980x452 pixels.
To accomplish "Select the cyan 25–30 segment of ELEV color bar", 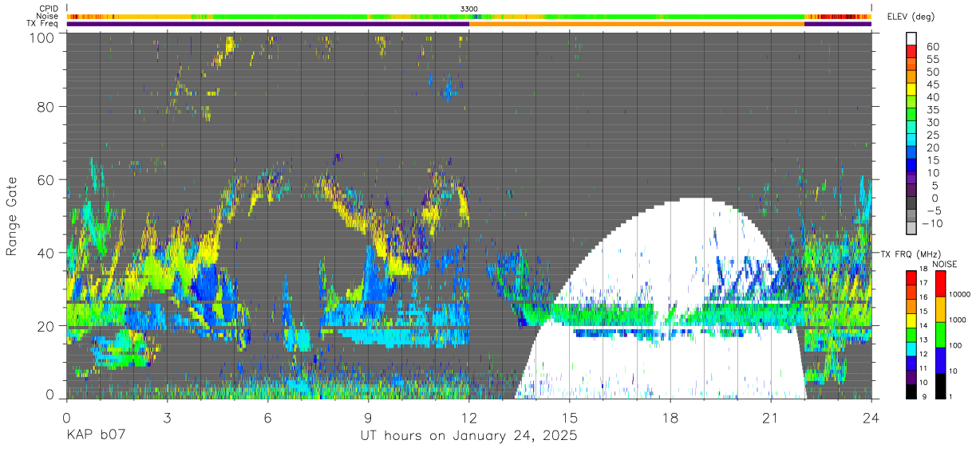I will [x=911, y=128].
